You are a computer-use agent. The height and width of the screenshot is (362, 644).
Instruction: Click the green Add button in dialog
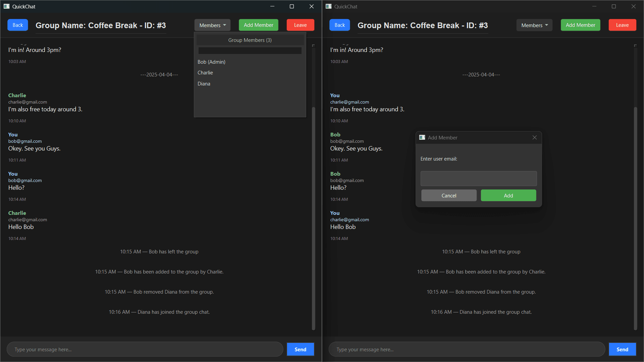[x=508, y=195]
